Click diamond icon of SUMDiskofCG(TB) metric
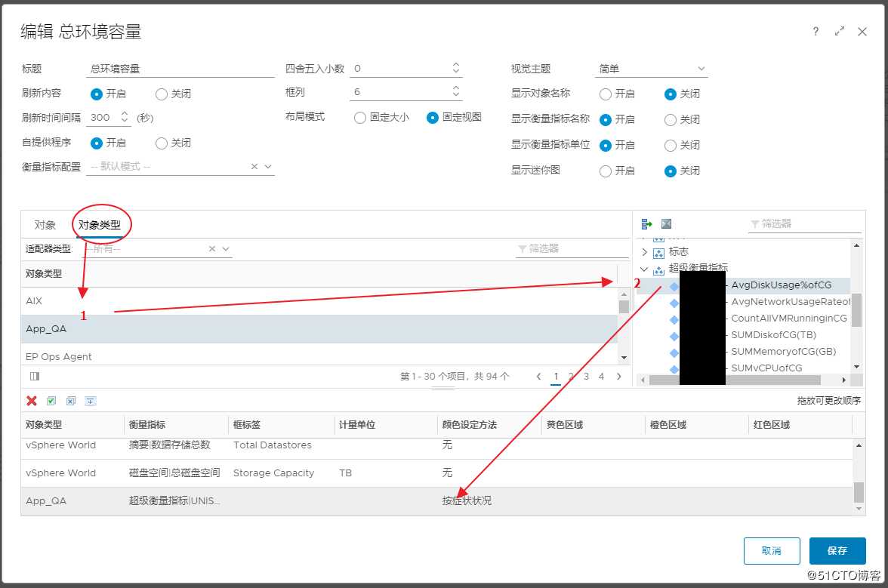888x588 pixels. 674,336
